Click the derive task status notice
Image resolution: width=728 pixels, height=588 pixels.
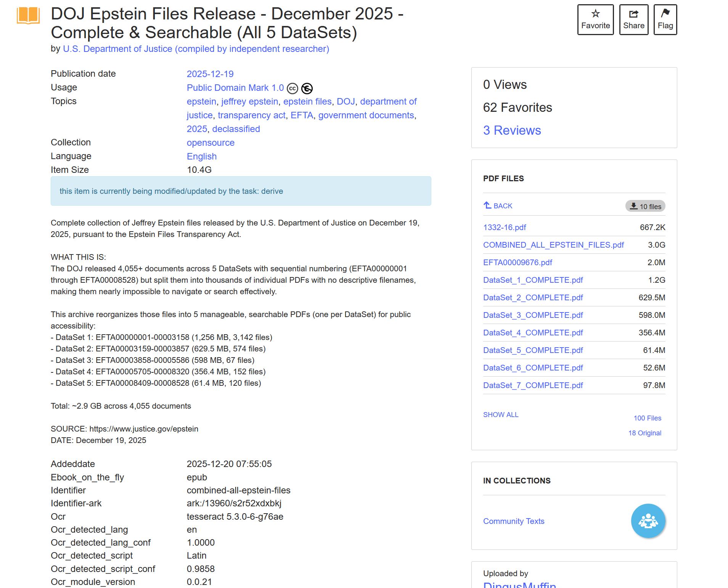[x=241, y=191]
